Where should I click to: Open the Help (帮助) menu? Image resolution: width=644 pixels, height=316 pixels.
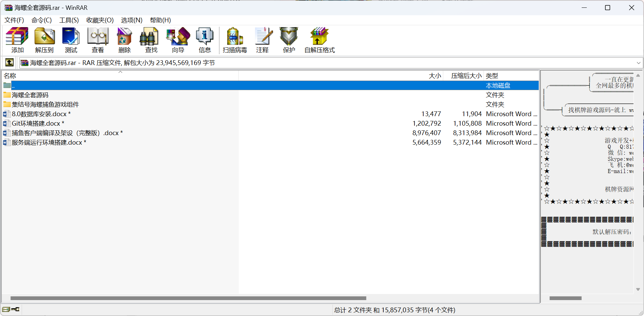(160, 20)
